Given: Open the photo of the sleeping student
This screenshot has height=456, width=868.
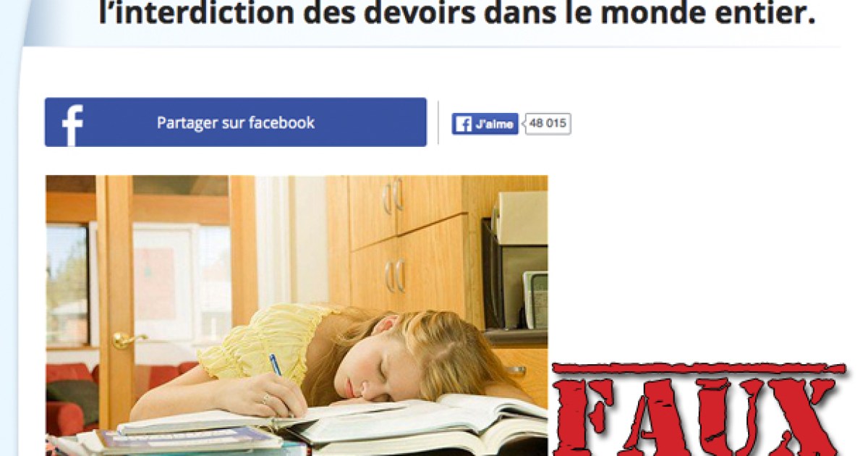Looking at the screenshot, I should [297, 316].
